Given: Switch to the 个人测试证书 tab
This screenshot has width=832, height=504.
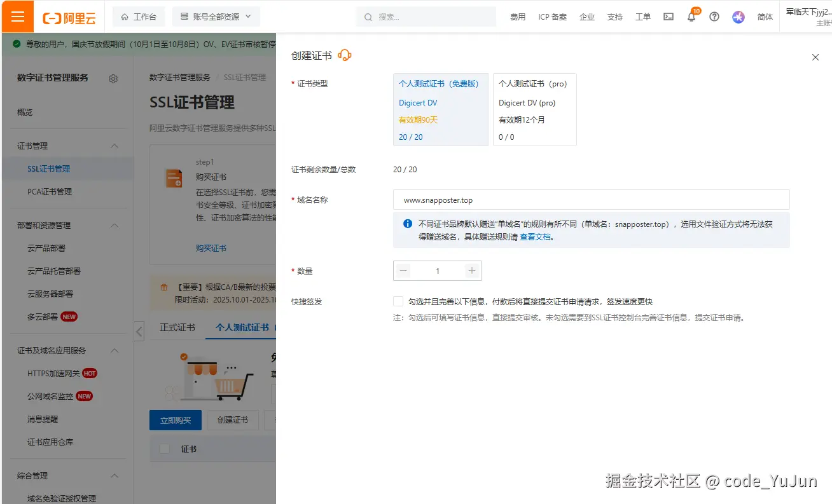Looking at the screenshot, I should click(242, 327).
